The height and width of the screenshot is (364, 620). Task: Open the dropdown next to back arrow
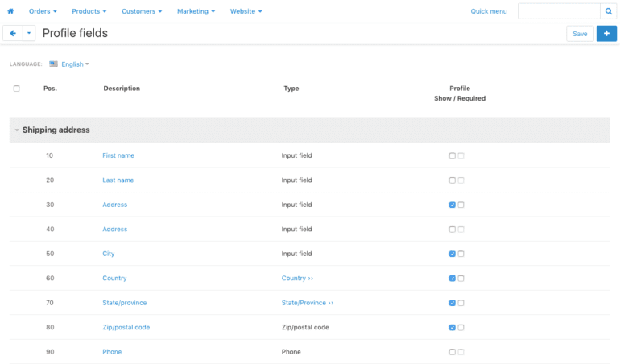coord(29,33)
